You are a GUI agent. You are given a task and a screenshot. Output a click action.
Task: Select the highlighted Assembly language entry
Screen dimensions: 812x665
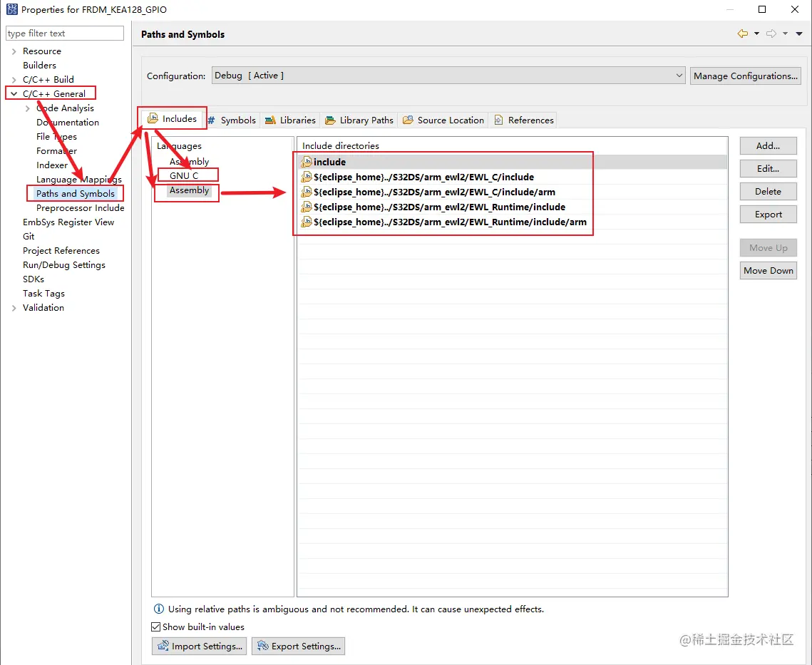click(189, 190)
